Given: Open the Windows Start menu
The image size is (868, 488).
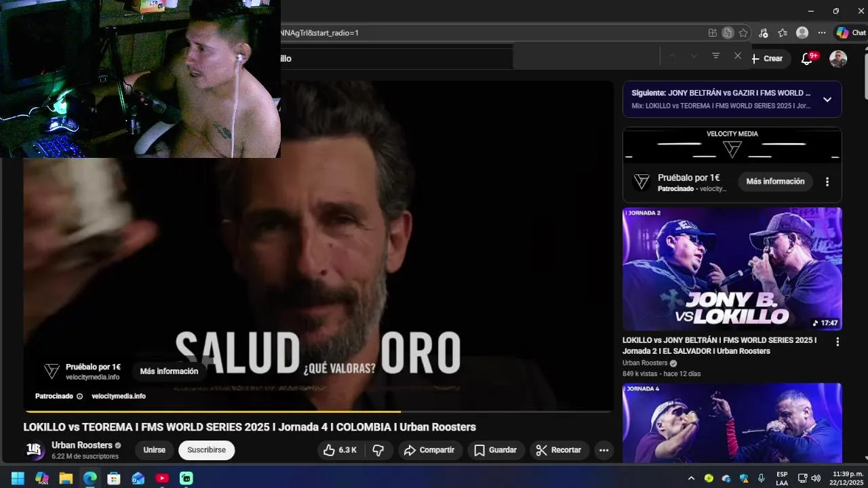Looking at the screenshot, I should pyautogui.click(x=18, y=479).
